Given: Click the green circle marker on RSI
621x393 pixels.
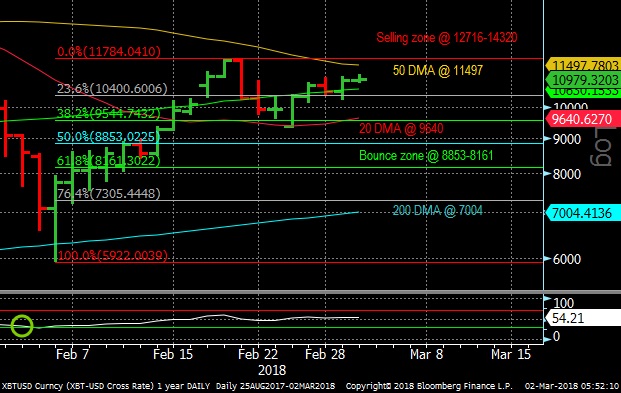Looking at the screenshot, I should click(x=22, y=326).
